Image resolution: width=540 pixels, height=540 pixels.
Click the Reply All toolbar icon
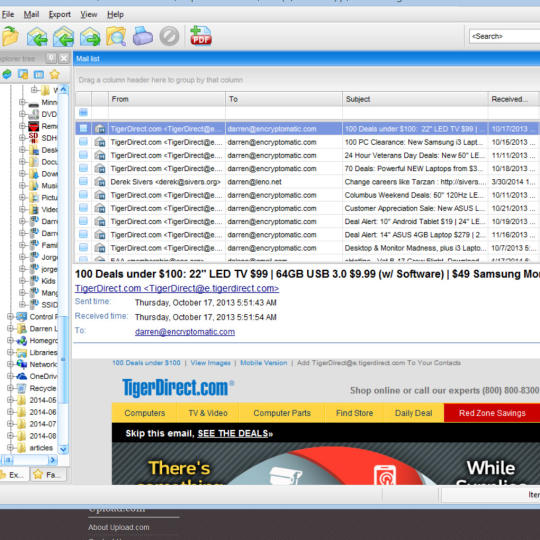click(x=63, y=36)
